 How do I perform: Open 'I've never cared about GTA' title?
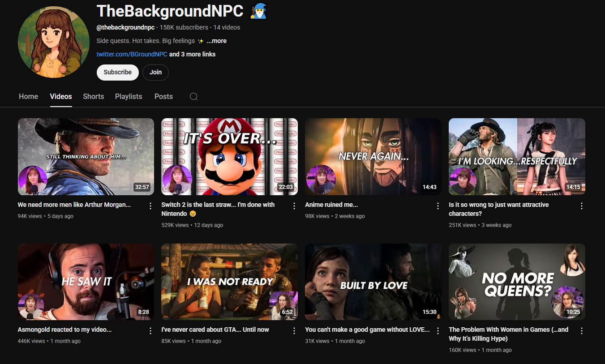coord(215,330)
